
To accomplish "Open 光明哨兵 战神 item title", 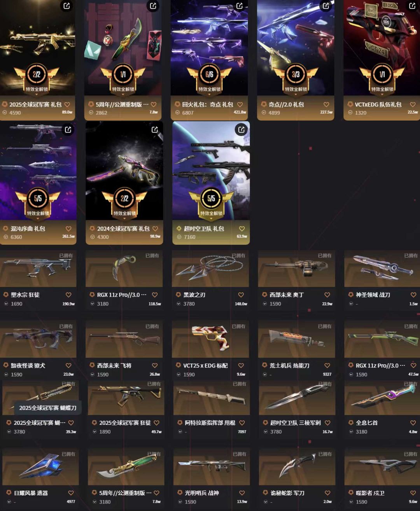I will [202, 493].
